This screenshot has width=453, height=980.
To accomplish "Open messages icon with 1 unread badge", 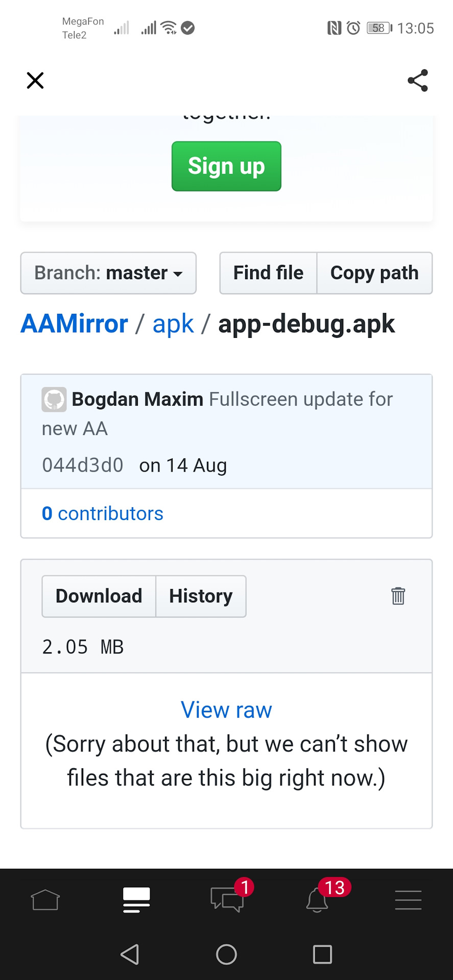I will click(x=227, y=899).
